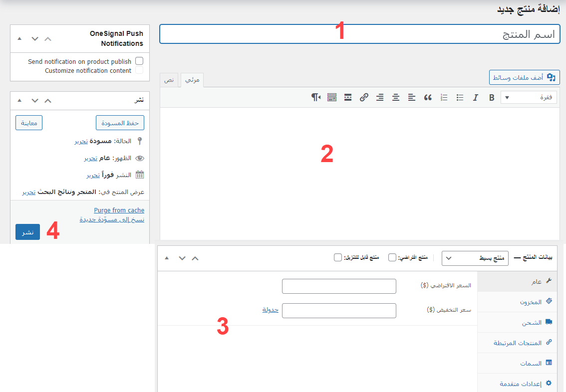Click سعر التخفيض sale price field
This screenshot has height=392, width=566.
[x=339, y=311]
